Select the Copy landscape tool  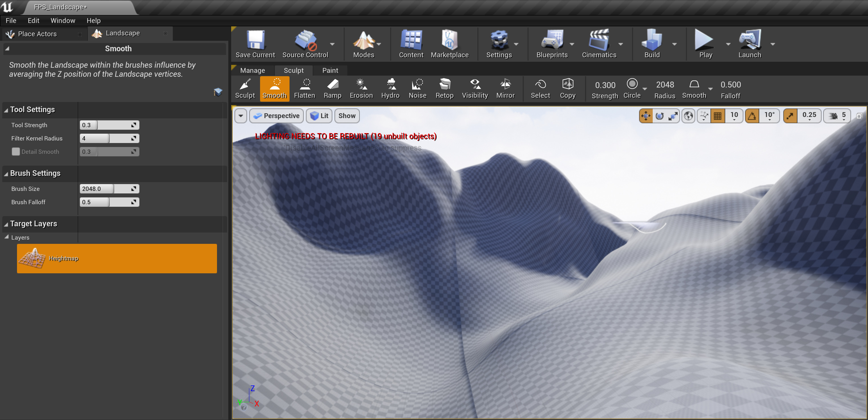[568, 88]
